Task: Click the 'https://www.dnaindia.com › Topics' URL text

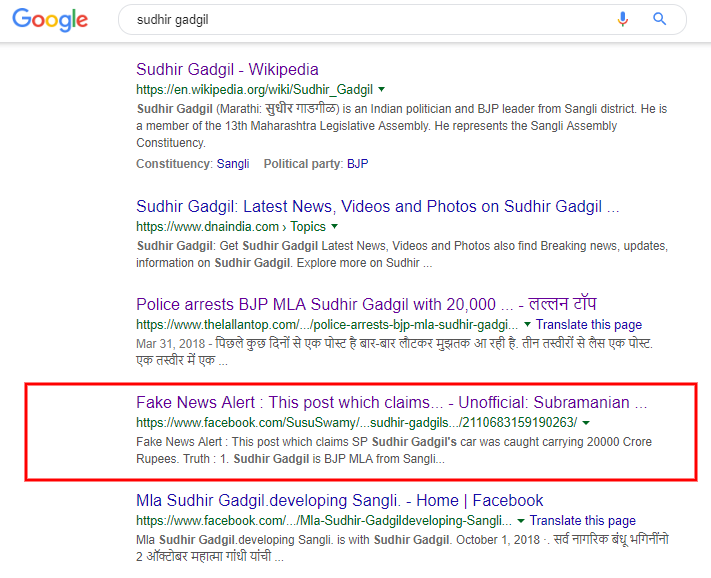Action: 231,226
